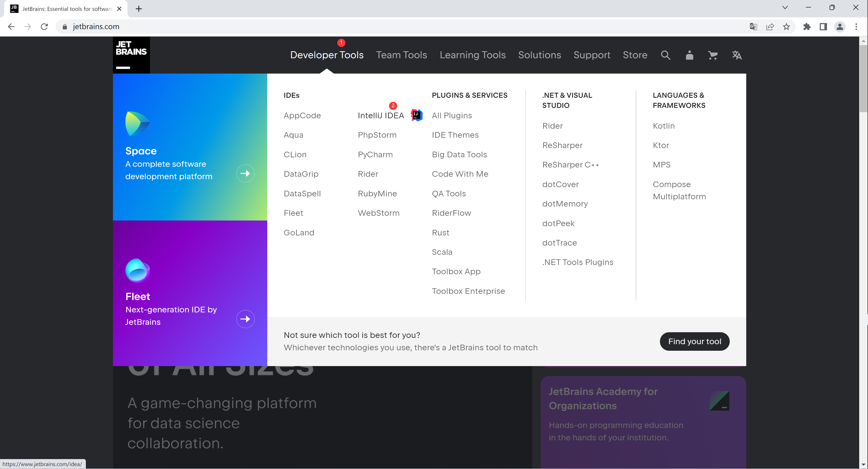The height and width of the screenshot is (469, 868).
Task: Open the Toolbox App link
Action: tap(456, 271)
